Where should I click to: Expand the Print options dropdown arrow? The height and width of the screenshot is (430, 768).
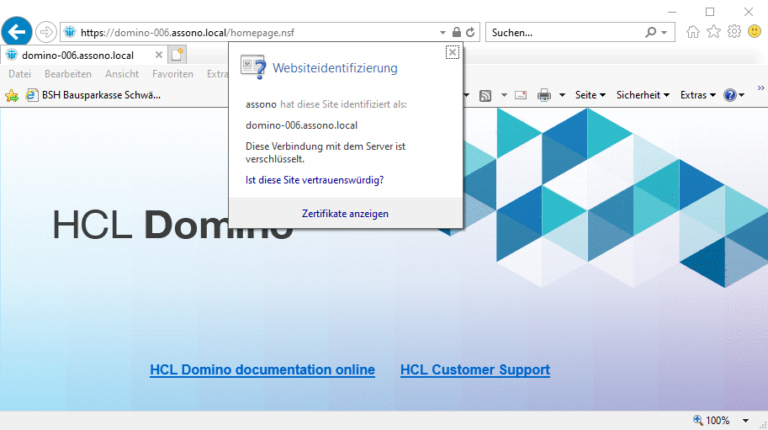(x=562, y=95)
